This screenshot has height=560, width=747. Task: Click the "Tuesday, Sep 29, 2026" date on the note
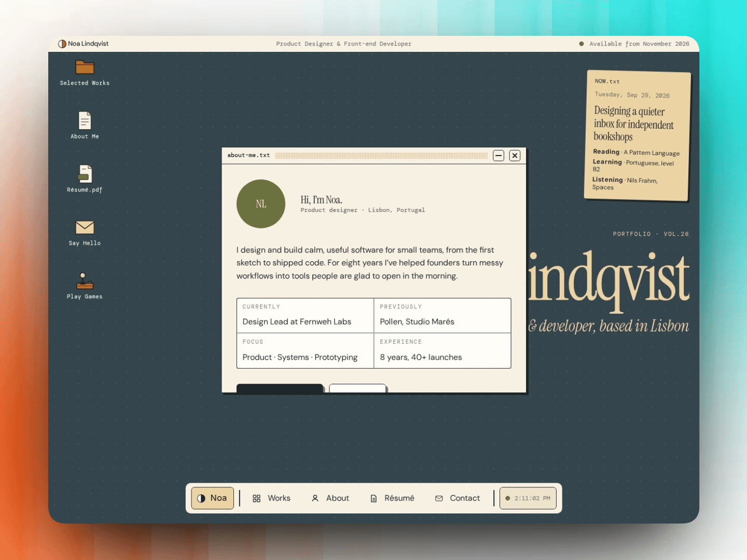(632, 95)
